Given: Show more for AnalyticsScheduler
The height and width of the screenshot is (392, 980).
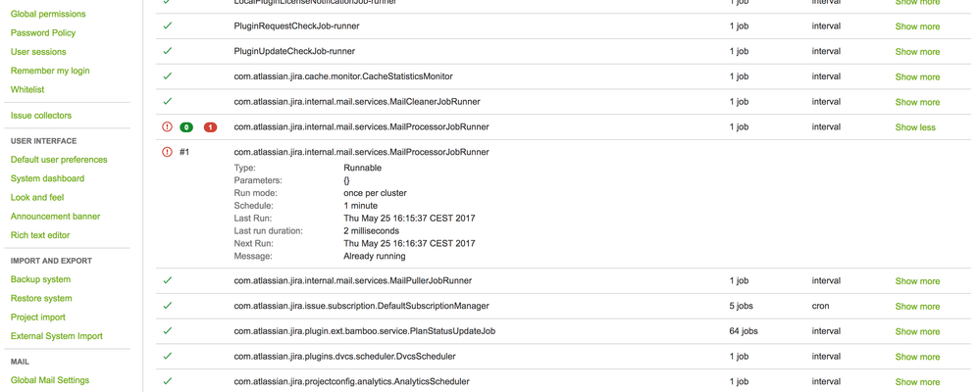Looking at the screenshot, I should [x=917, y=382].
